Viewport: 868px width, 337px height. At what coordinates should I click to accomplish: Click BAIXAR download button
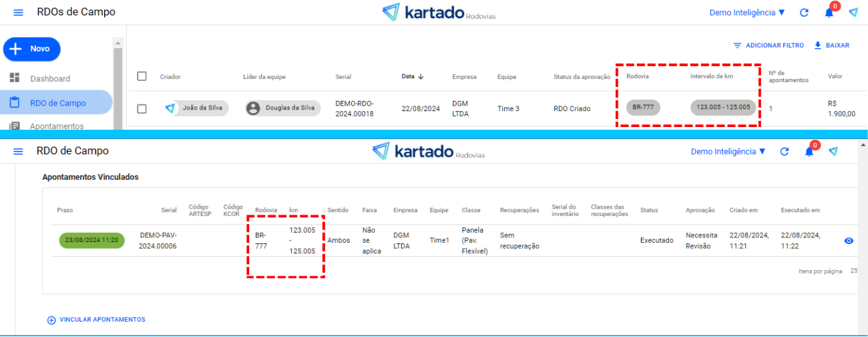[831, 45]
